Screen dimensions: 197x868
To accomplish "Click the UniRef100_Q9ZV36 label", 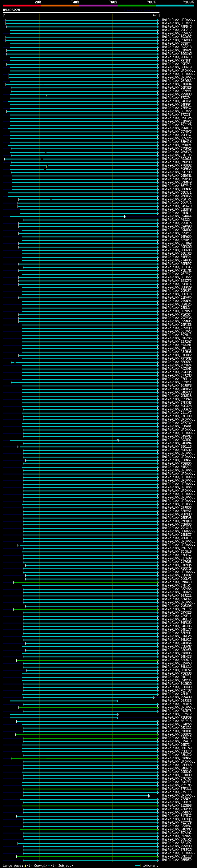I will click(x=176, y=318).
